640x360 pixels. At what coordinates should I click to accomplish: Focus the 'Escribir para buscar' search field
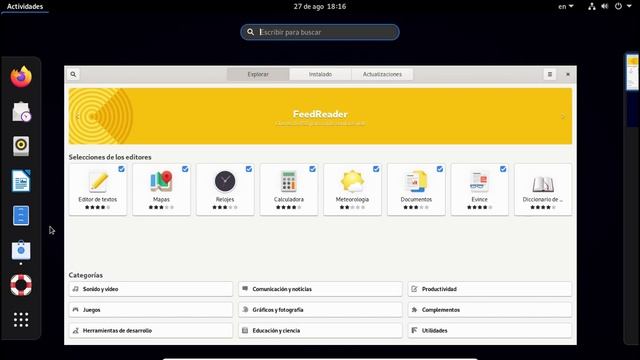tap(320, 32)
